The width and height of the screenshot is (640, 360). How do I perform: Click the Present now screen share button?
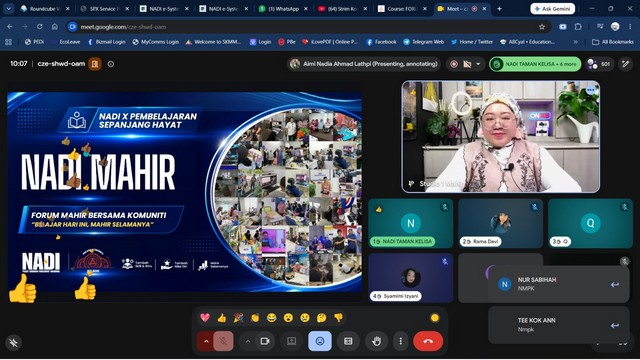(x=291, y=341)
